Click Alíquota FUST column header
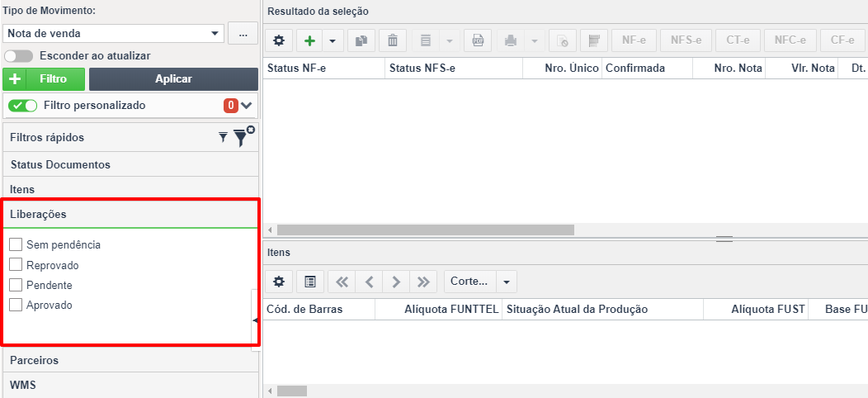 (756, 310)
